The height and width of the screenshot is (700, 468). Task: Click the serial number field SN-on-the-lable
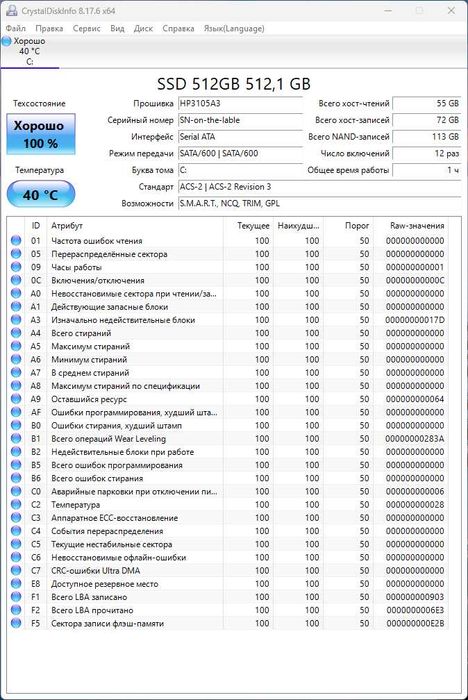pyautogui.click(x=240, y=120)
